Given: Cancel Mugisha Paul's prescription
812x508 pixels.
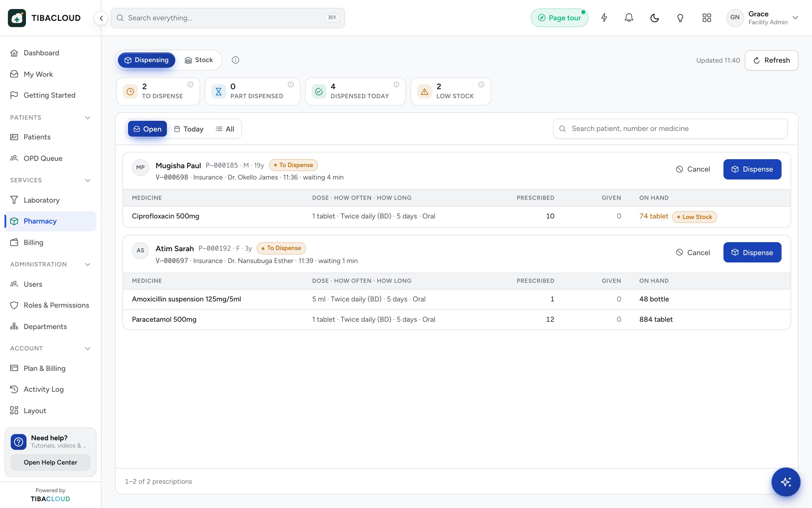Looking at the screenshot, I should (693, 169).
